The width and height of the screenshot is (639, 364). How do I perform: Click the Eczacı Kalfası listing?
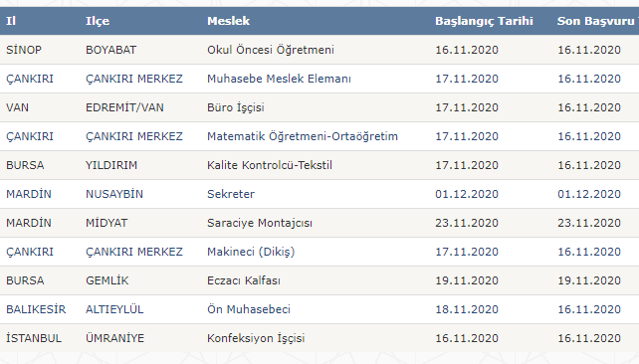[244, 280]
